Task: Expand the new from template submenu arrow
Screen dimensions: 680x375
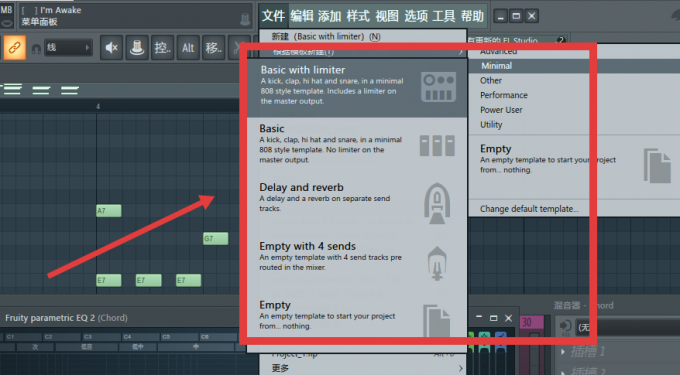Action: [461, 52]
